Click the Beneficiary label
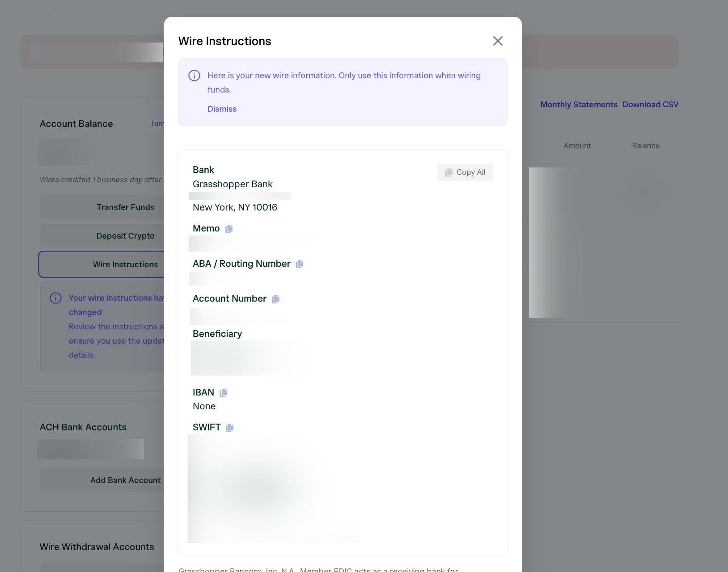Viewport: 728px width, 572px height. point(217,334)
